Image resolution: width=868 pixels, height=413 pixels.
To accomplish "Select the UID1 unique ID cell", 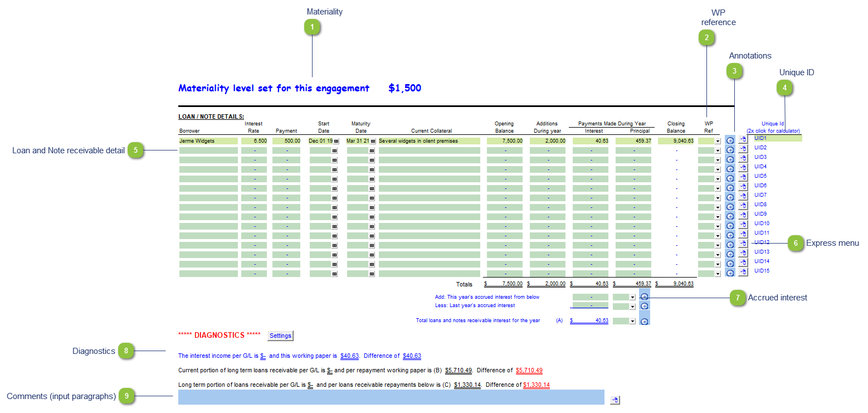I will click(777, 138).
